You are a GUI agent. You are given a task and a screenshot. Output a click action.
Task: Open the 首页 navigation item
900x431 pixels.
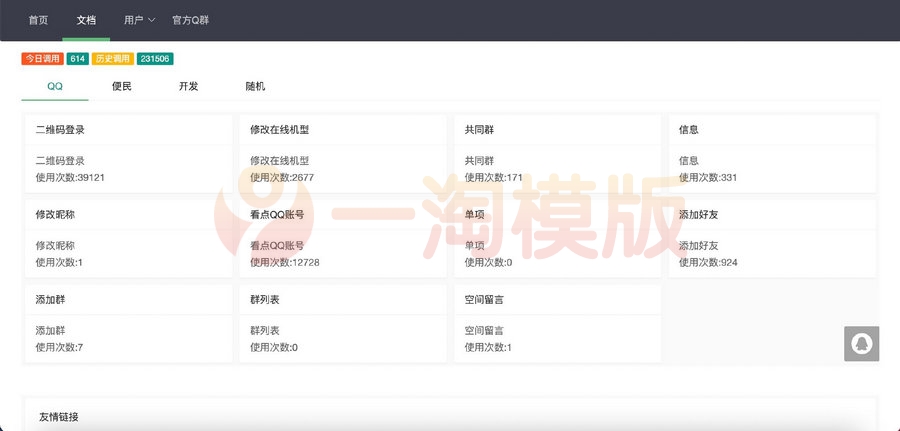click(x=38, y=20)
